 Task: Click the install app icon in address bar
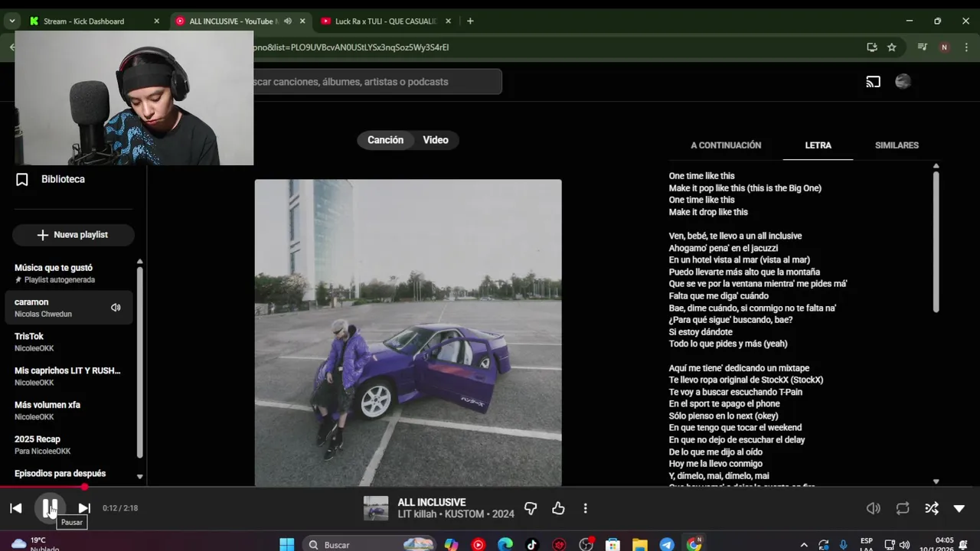point(872,47)
